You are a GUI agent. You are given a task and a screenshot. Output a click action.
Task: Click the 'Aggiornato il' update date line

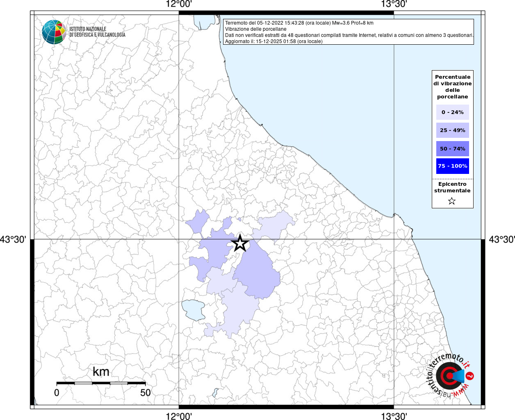click(x=274, y=41)
